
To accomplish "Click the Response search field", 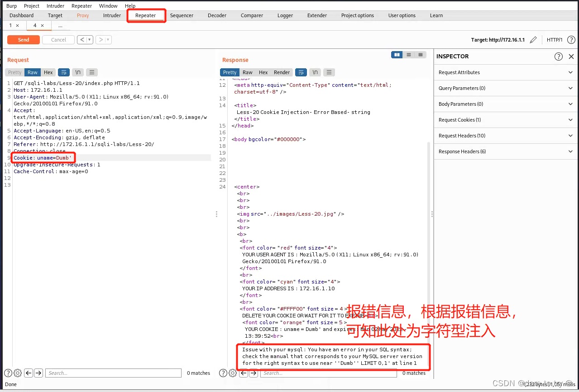I will [x=328, y=373].
